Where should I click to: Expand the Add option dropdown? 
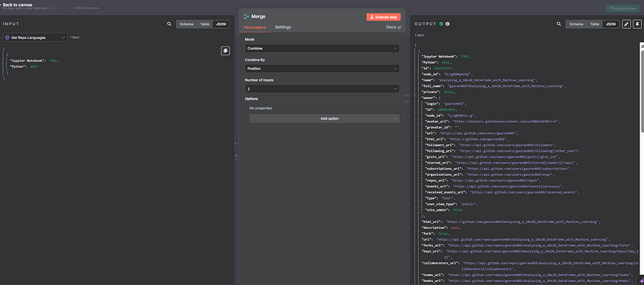[325, 119]
